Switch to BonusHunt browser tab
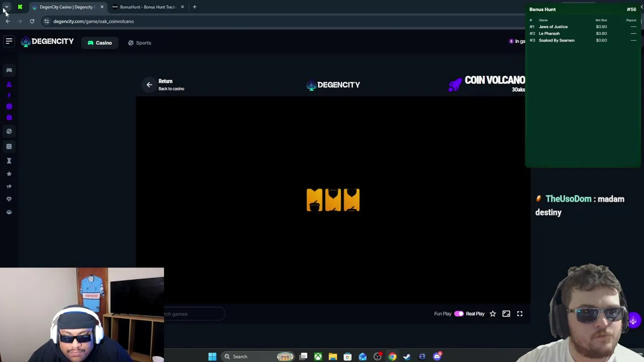This screenshot has width=644, height=362. coord(147,7)
